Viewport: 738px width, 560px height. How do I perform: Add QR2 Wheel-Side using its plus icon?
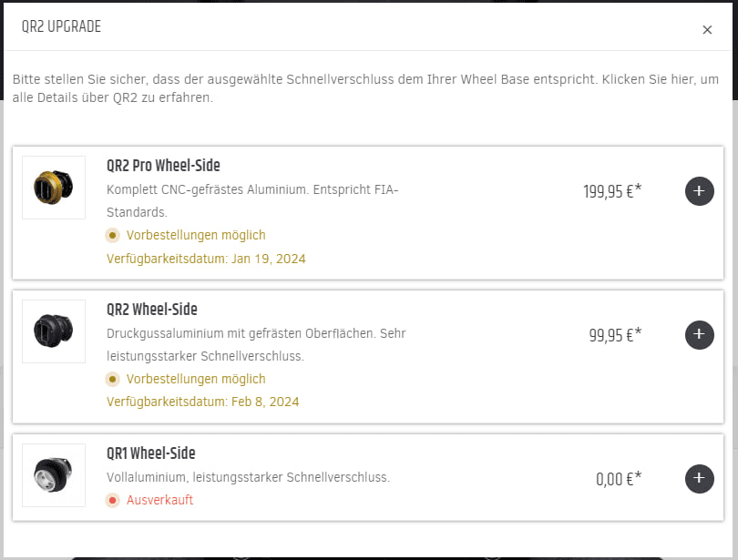(x=699, y=334)
